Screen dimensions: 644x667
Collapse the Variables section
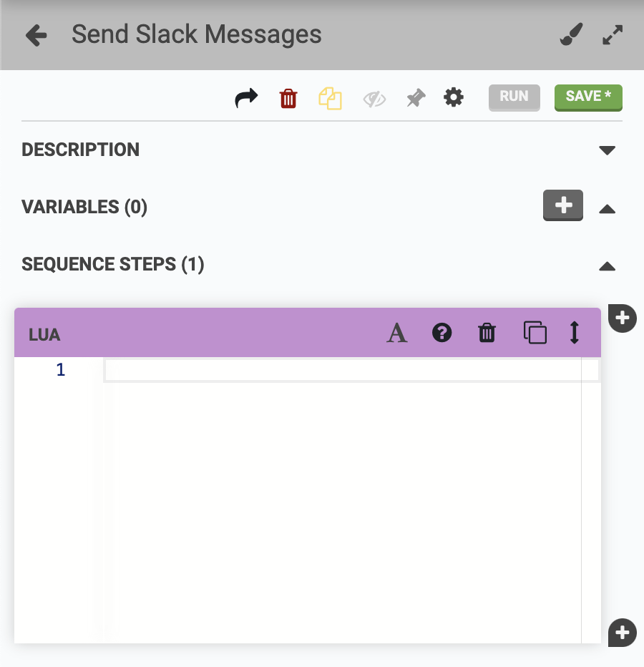[x=607, y=208]
